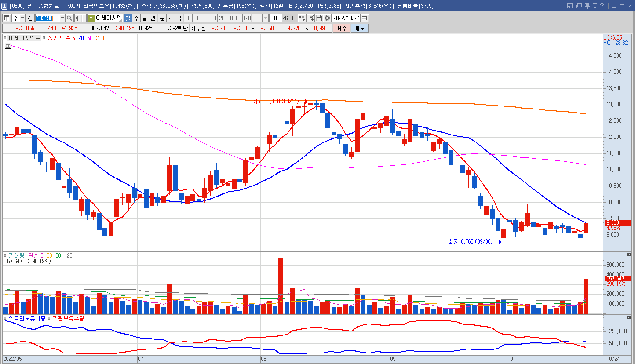Viewport: 635px width, 364px height.
Task: Click the T font icon in title bar
Action: 595,6
